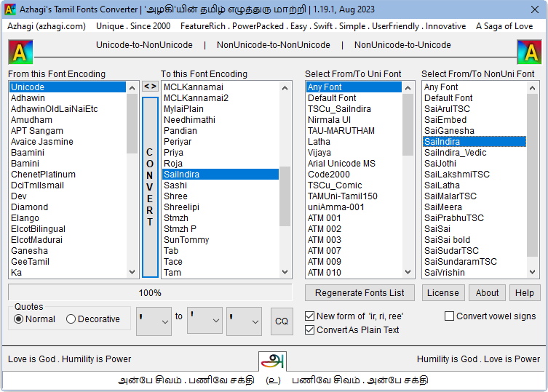Viewport: 548px width, 392px height.
Task: Select ChenetPlatinum in From list
Action: [68, 175]
